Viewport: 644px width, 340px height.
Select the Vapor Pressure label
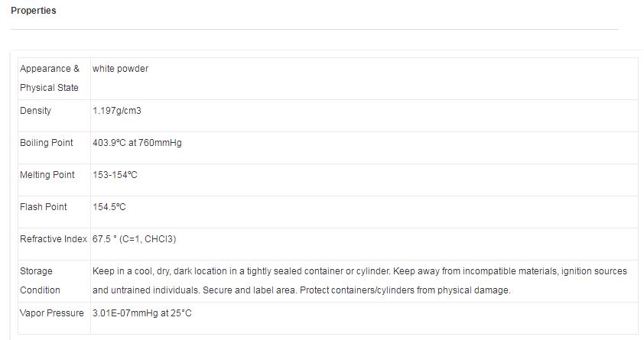(x=52, y=313)
